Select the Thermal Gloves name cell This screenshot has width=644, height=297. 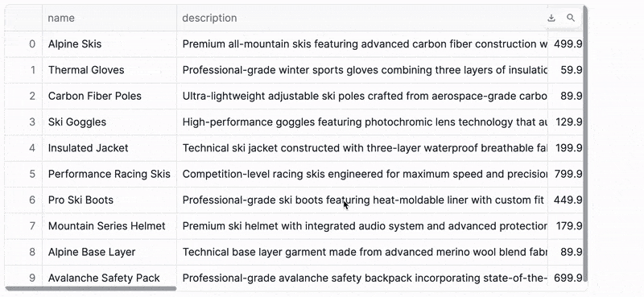[x=109, y=70]
